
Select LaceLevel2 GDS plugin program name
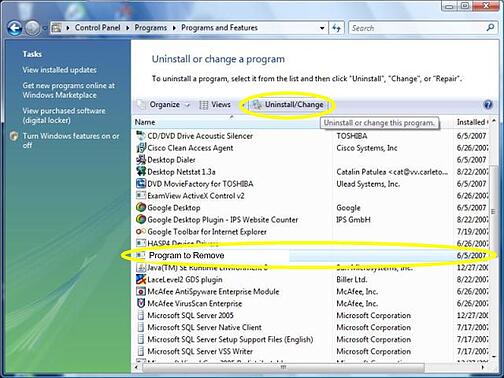(185, 279)
